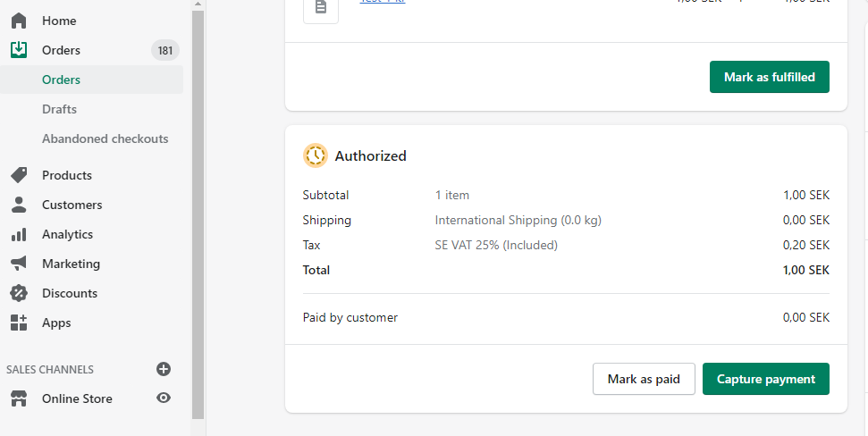Screen dimensions: 868x436
Task: Open the product name link
Action: 383,1
